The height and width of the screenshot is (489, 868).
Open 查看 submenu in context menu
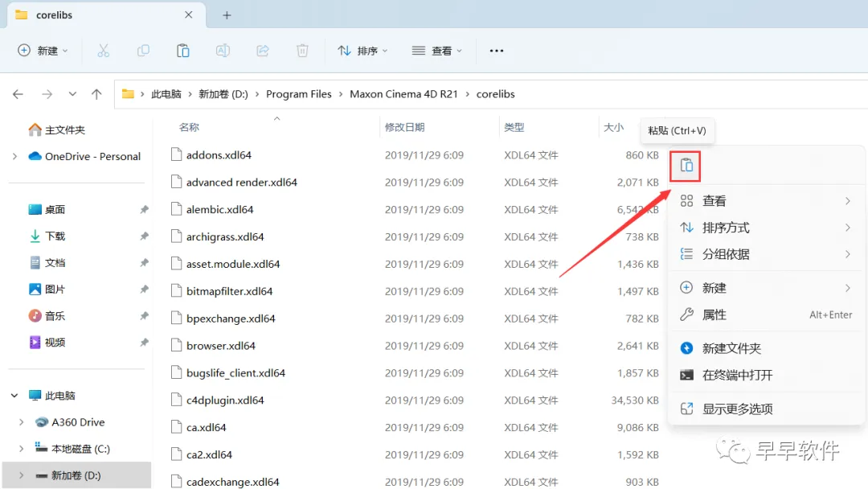(766, 201)
